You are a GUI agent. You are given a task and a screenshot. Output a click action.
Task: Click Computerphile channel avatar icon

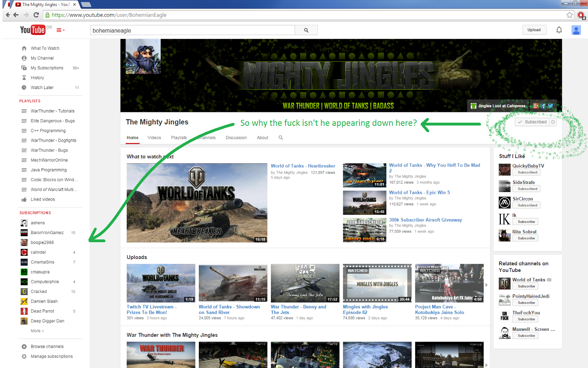click(x=24, y=282)
